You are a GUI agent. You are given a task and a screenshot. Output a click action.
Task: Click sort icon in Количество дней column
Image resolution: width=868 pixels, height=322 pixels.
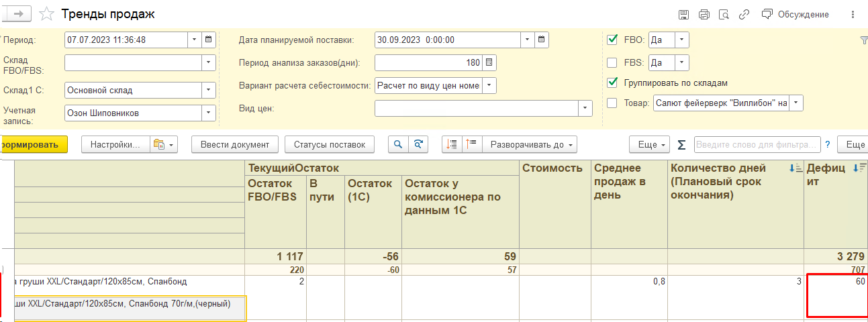795,168
